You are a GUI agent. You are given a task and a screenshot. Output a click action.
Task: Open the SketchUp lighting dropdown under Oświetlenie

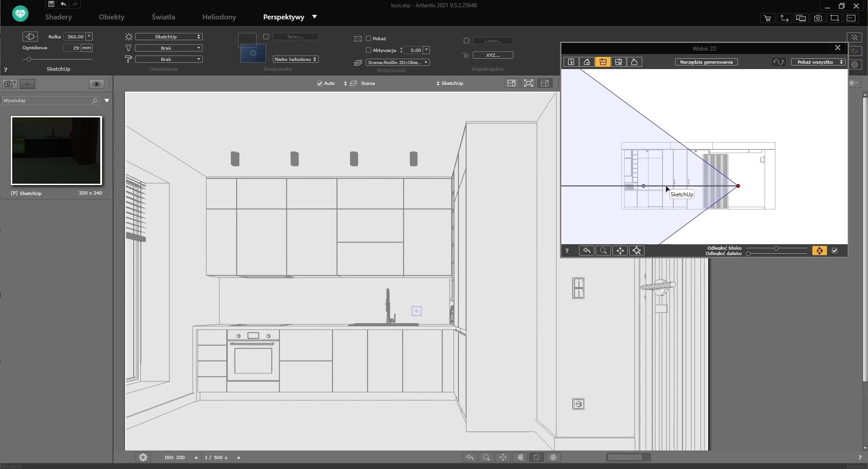pos(168,37)
